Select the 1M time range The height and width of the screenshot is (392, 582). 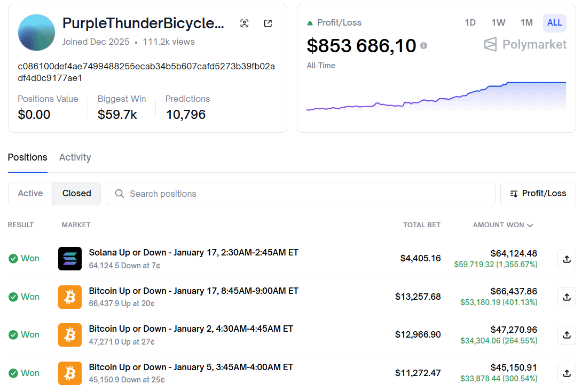click(x=526, y=22)
